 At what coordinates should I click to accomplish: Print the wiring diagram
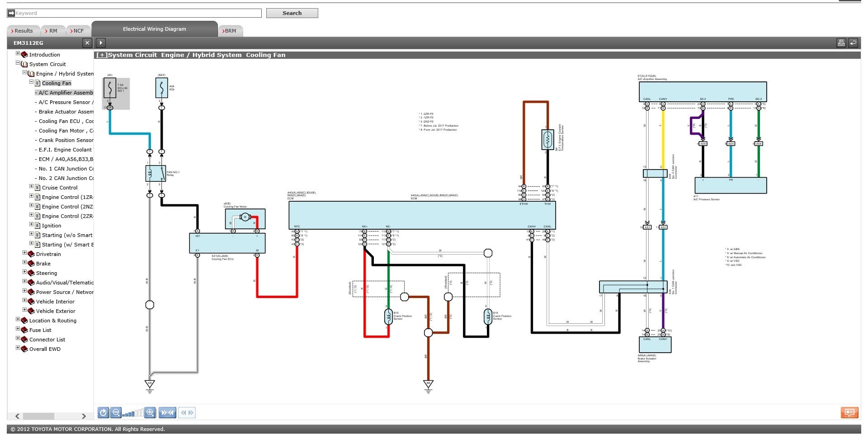(841, 43)
